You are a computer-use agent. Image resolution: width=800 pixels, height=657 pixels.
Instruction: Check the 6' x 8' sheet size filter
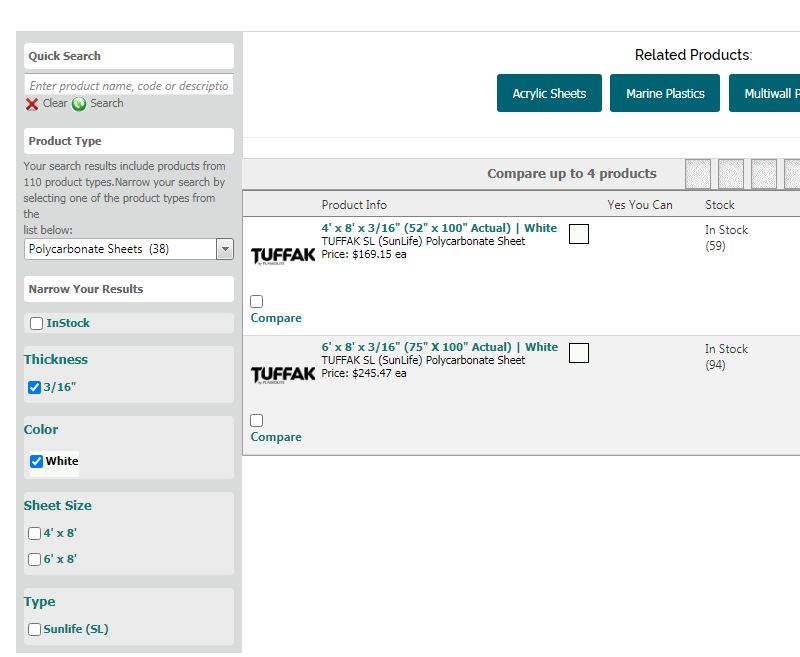34,560
